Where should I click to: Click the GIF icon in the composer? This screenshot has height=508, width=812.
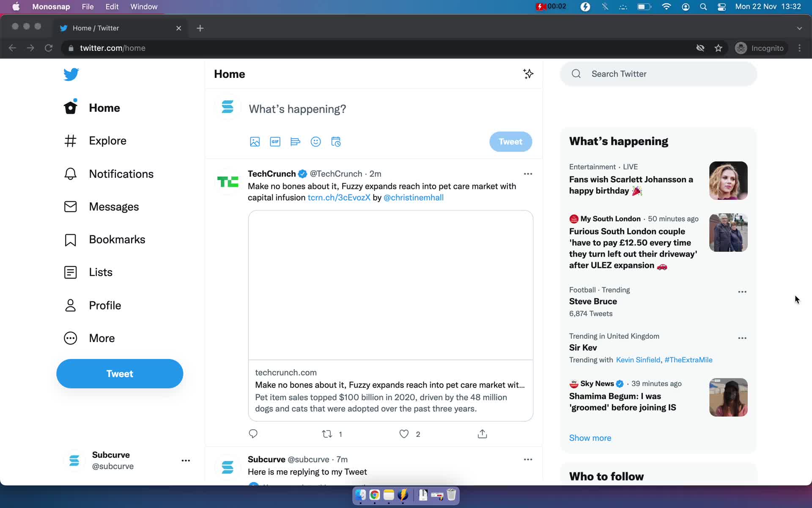point(275,142)
